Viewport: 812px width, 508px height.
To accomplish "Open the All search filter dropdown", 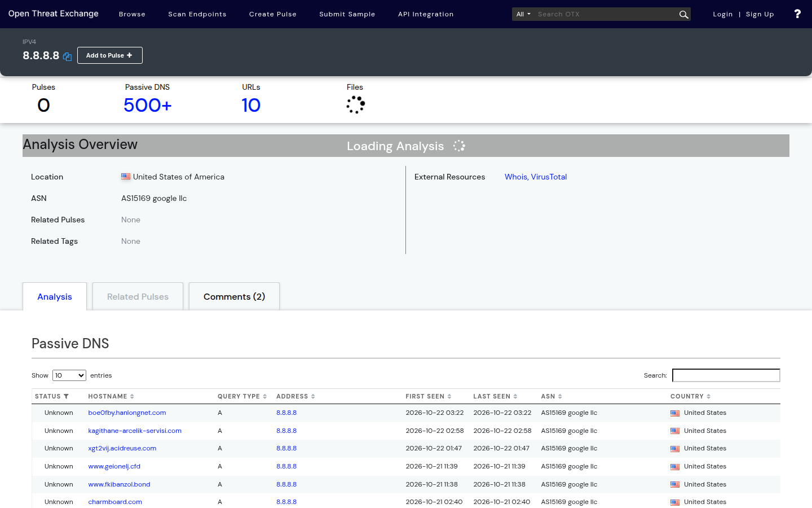I will [x=523, y=14].
